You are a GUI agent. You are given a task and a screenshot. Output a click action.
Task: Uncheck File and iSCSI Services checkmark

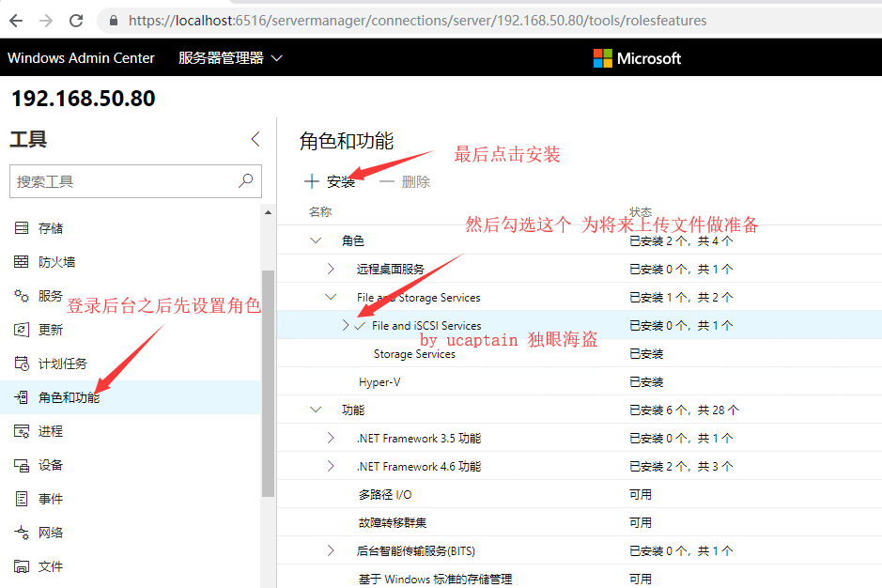point(360,325)
